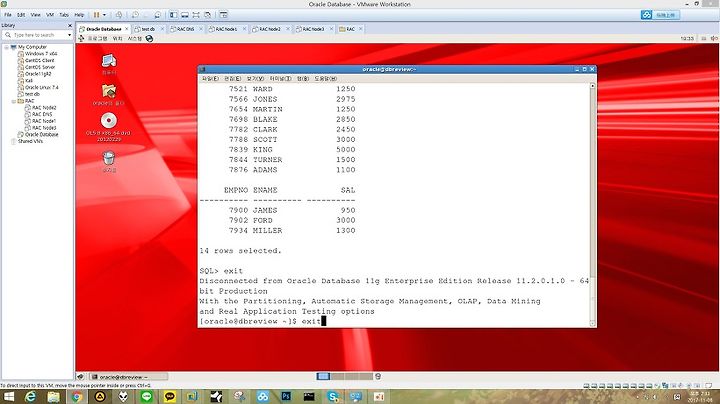Open File Explorer from taskbar
This screenshot has height=404, width=720.
pyautogui.click(x=54, y=397)
